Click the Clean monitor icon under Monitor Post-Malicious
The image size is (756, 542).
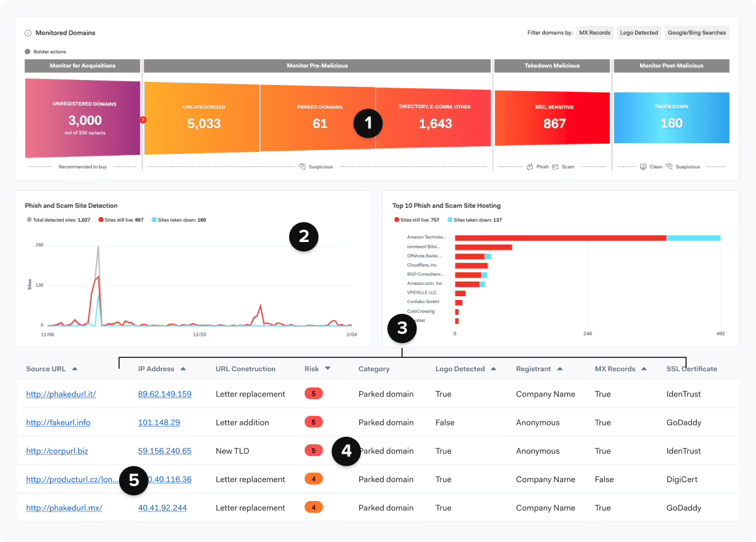coord(643,166)
